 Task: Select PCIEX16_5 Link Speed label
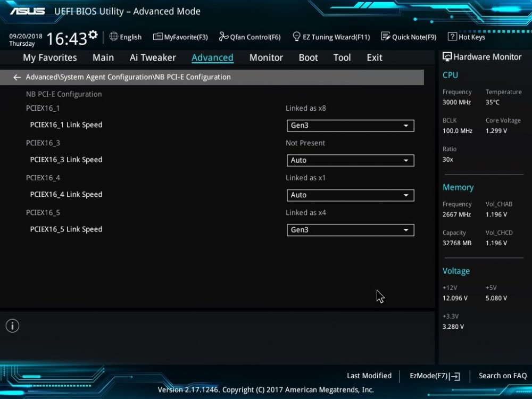tap(66, 229)
